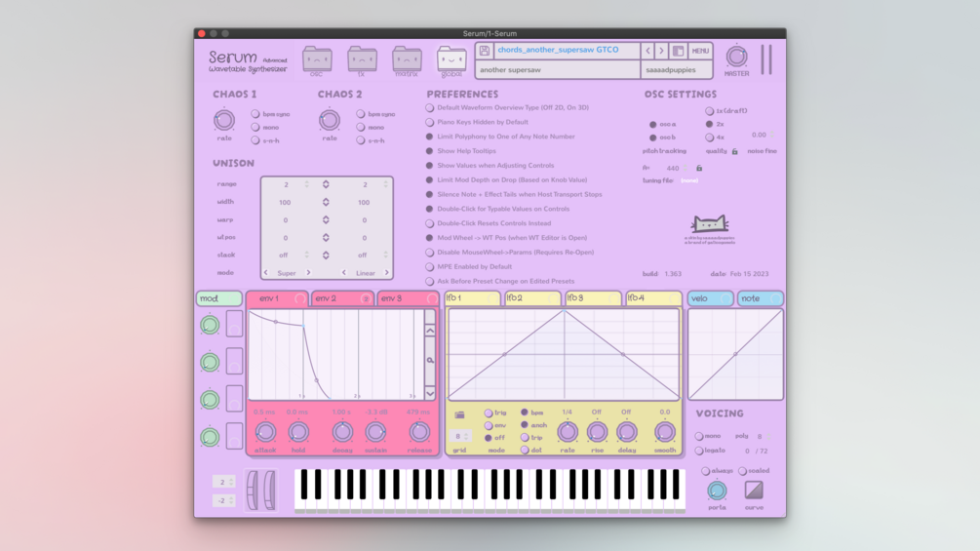
Task: Step the LFO grid value
Action: click(466, 436)
